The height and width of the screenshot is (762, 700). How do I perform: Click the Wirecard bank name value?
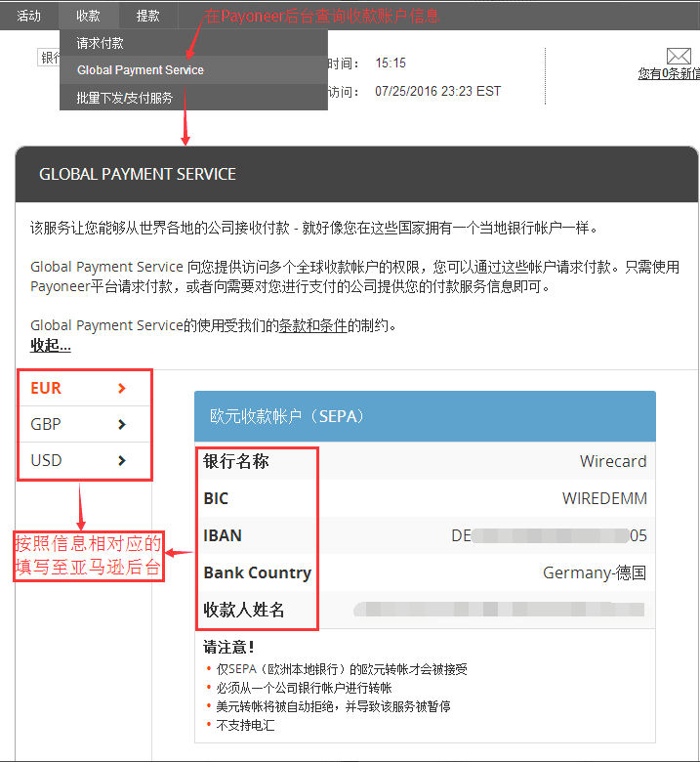(x=613, y=461)
